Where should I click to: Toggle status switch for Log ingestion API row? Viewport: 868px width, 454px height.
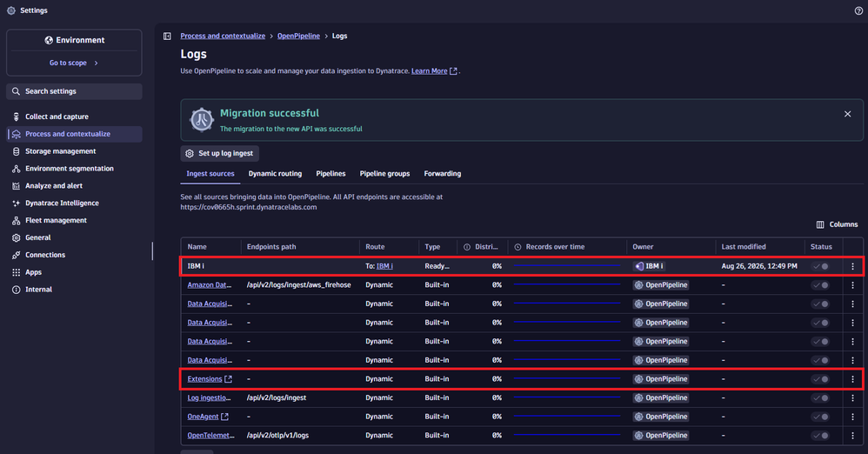pyautogui.click(x=820, y=398)
